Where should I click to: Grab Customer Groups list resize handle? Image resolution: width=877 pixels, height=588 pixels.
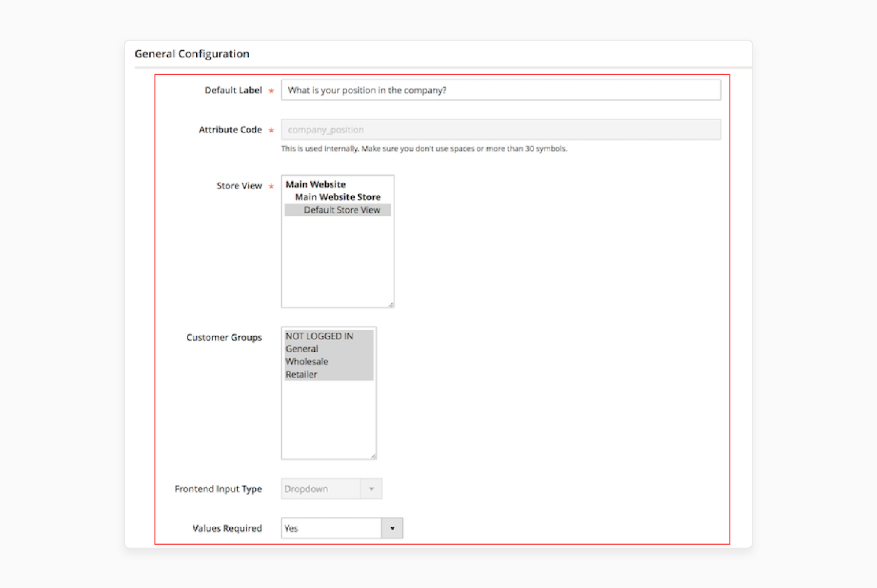[x=373, y=456]
